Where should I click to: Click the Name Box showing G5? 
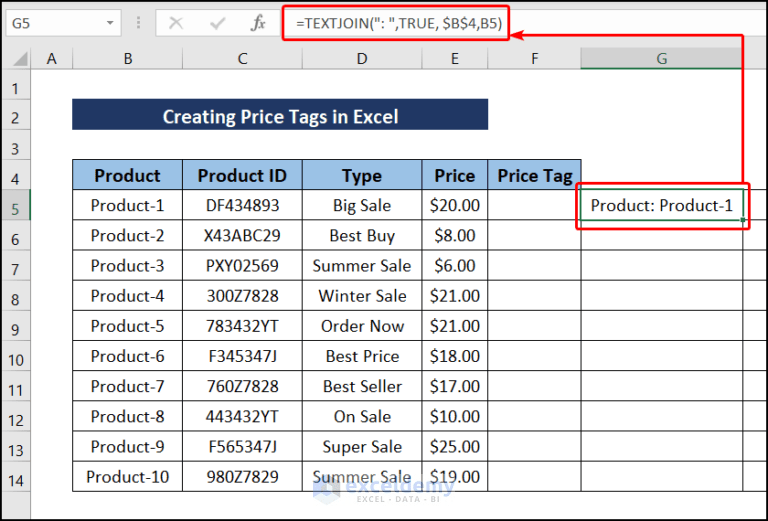click(x=63, y=23)
